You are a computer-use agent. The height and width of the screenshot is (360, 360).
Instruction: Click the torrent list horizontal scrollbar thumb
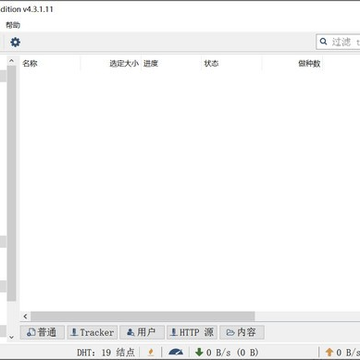click(143, 316)
